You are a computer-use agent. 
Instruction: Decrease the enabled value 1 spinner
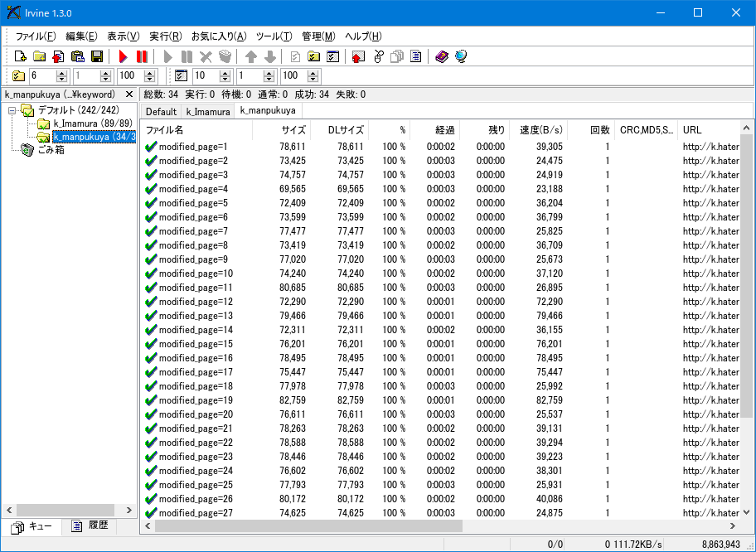[269, 79]
